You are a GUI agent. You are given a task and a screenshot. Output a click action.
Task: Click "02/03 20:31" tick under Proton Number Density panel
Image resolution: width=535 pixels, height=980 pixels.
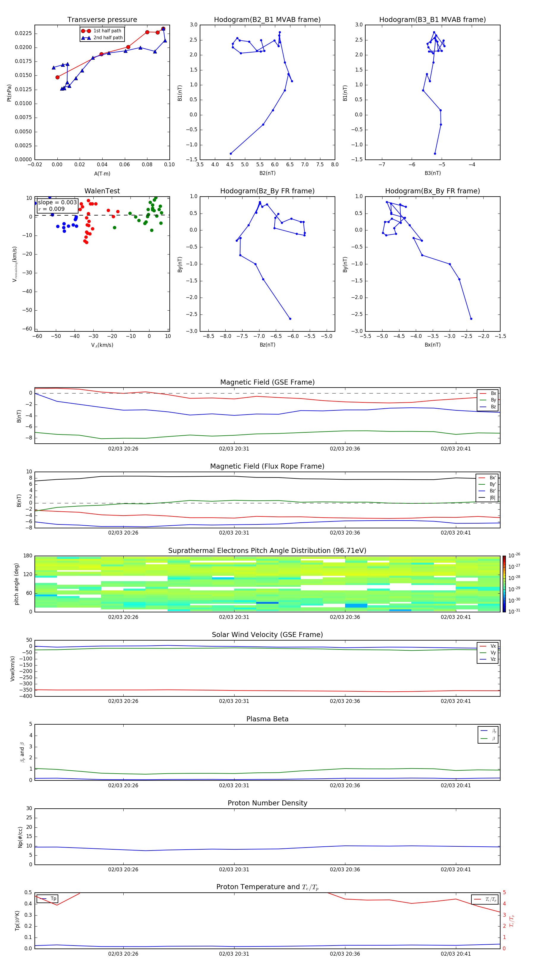tap(234, 869)
